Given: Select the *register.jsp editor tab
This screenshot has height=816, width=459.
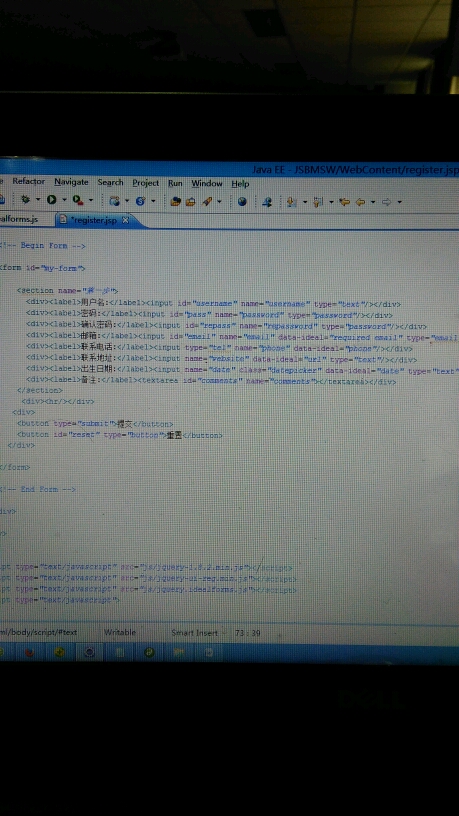Looking at the screenshot, I should click(95, 220).
